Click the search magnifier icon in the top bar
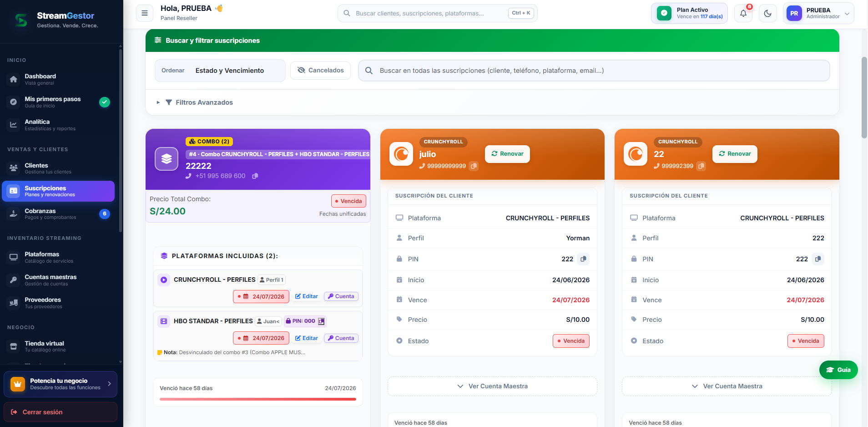Screen dimensions: 868x427 [x=347, y=13]
